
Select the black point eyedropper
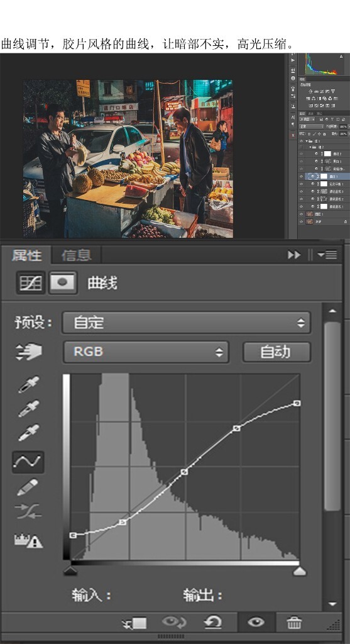pos(29,384)
